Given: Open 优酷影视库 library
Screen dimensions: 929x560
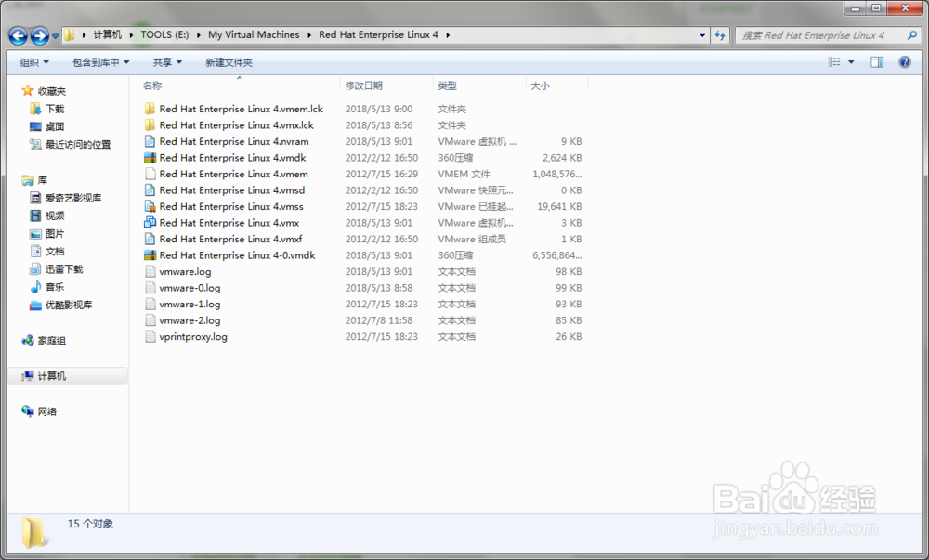Looking at the screenshot, I should (69, 305).
